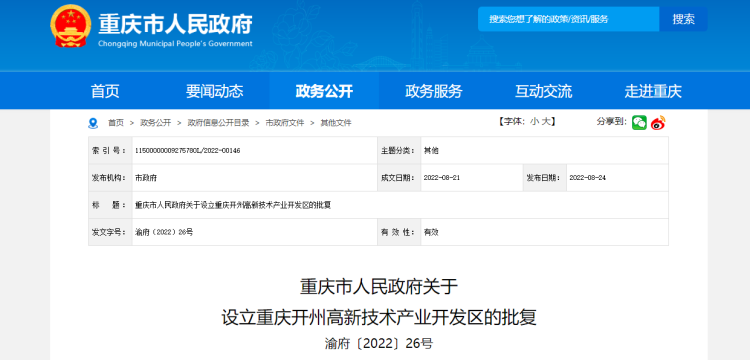
Task: Click the 索引号 label cell
Action: click(x=110, y=151)
